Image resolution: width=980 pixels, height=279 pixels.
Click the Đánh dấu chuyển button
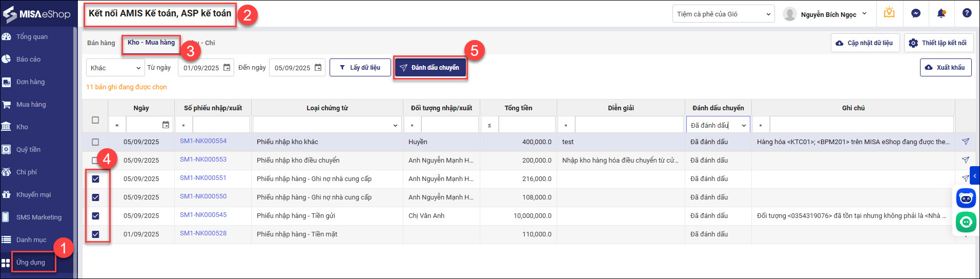[x=430, y=68]
